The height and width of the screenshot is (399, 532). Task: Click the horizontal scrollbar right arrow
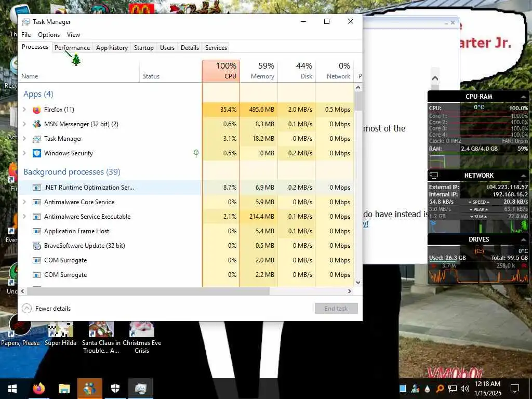pos(350,291)
